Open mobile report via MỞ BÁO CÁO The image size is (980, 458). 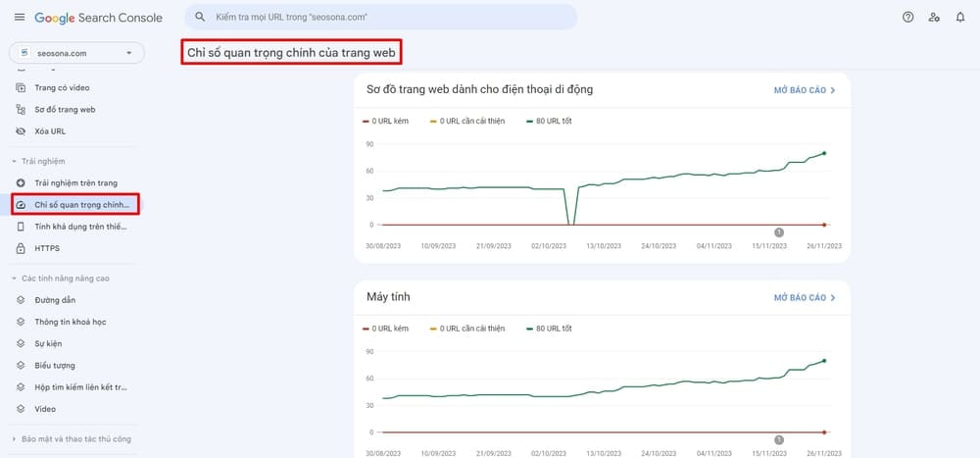[805, 90]
